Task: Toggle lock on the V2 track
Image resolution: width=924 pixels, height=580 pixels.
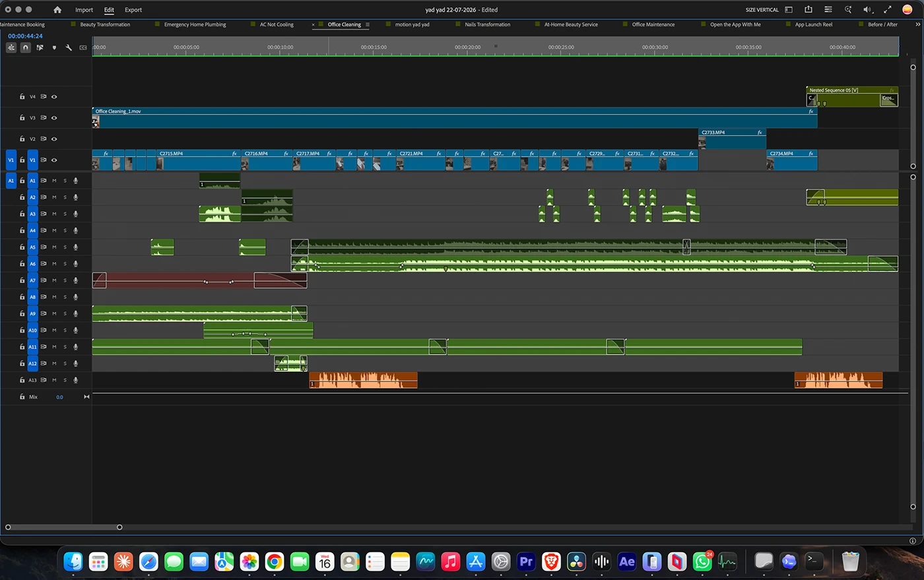Action: tap(22, 139)
